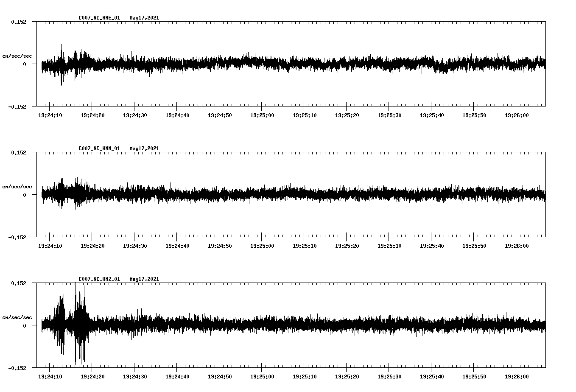Click 19:24:10 time label under HNZ plot
This screenshot has width=576, height=392.
point(50,376)
